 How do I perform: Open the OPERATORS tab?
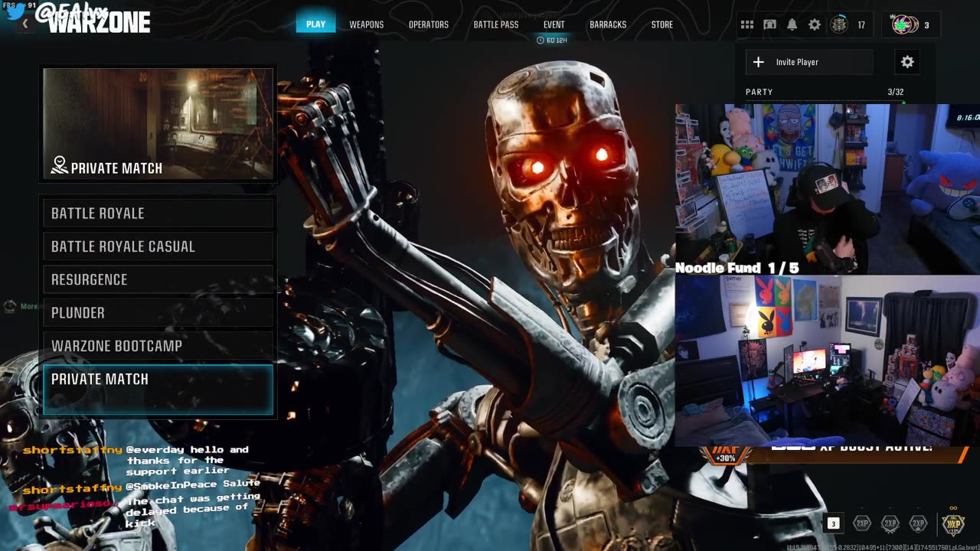click(x=429, y=24)
